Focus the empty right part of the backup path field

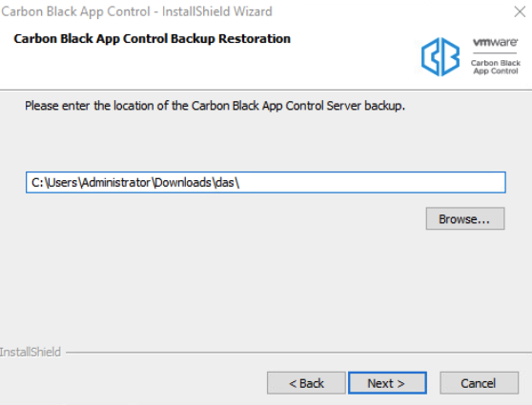click(373, 182)
